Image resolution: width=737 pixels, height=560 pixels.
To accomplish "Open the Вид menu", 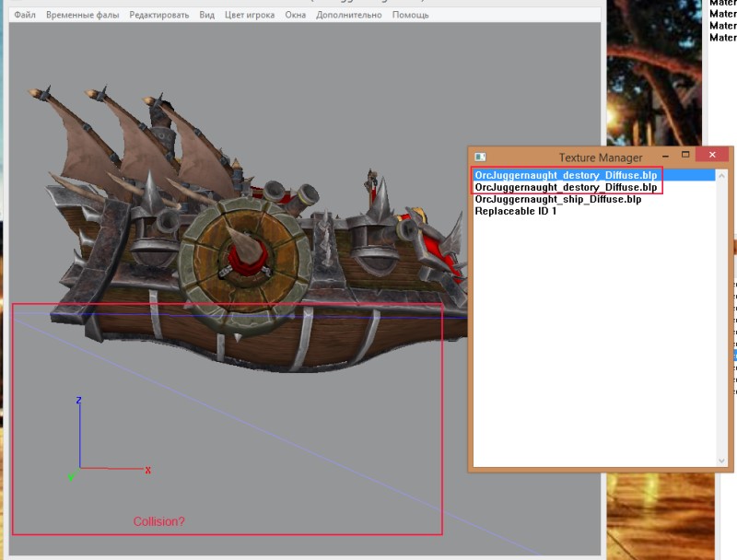I will pos(206,15).
